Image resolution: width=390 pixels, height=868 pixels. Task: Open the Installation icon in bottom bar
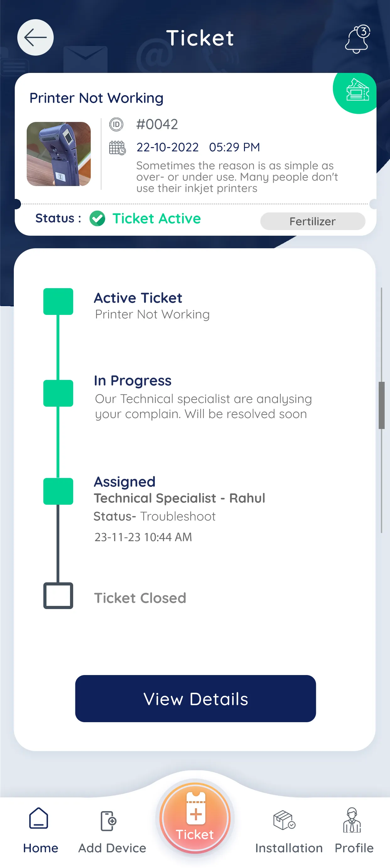click(x=284, y=821)
